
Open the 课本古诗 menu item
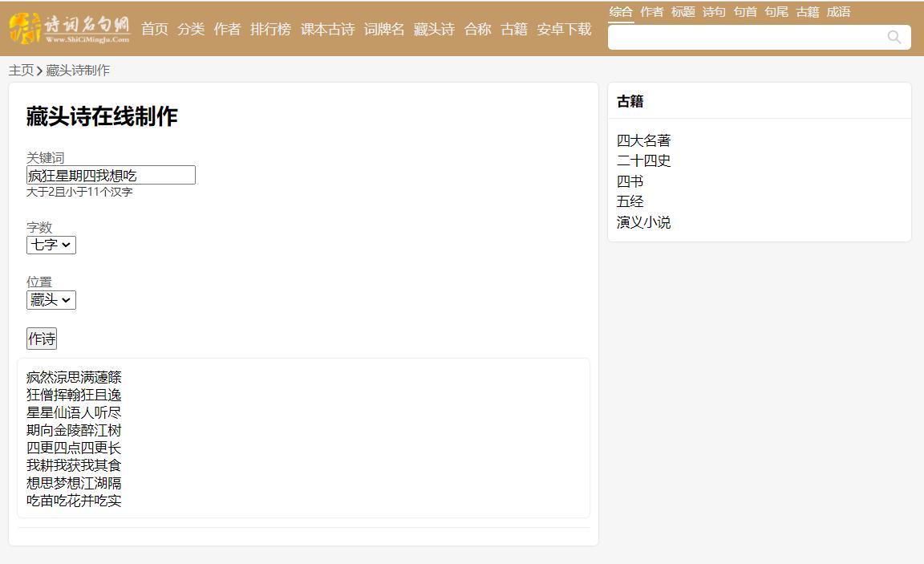point(327,28)
